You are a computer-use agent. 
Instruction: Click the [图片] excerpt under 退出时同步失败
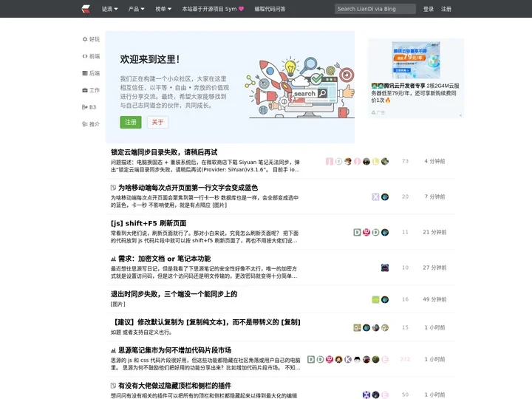pyautogui.click(x=118, y=304)
